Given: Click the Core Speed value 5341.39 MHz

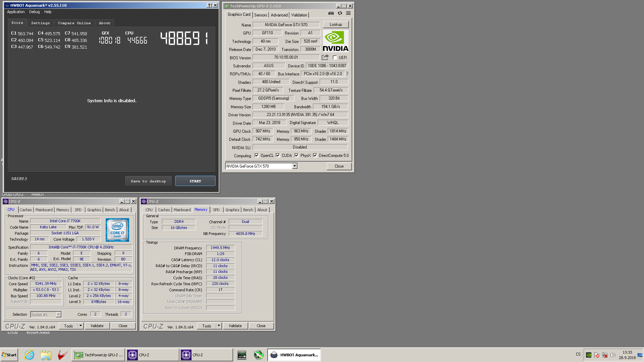Looking at the screenshot, I should 46,284.
